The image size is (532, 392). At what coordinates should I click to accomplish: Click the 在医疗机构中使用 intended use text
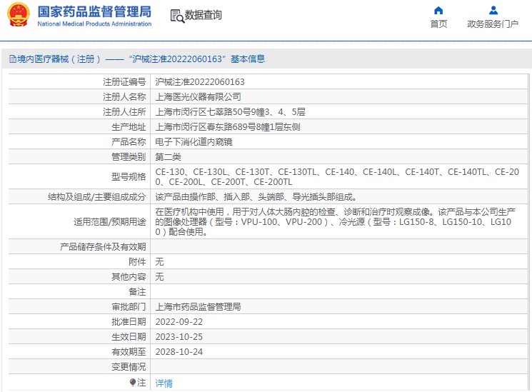coord(335,221)
